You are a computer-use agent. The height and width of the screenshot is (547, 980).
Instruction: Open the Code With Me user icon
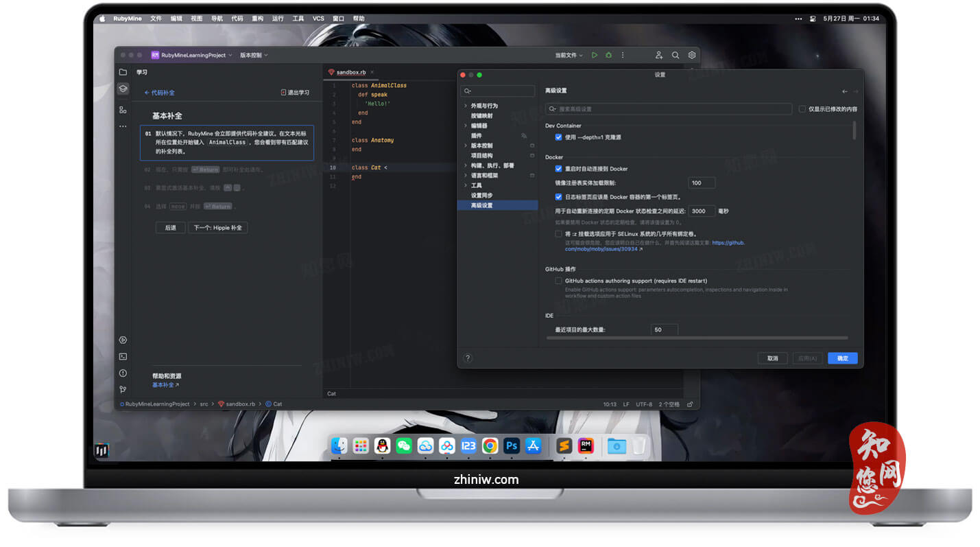coord(659,55)
